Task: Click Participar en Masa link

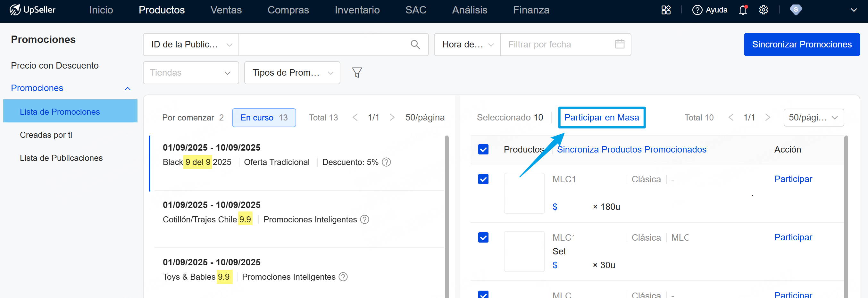Action: (x=601, y=118)
